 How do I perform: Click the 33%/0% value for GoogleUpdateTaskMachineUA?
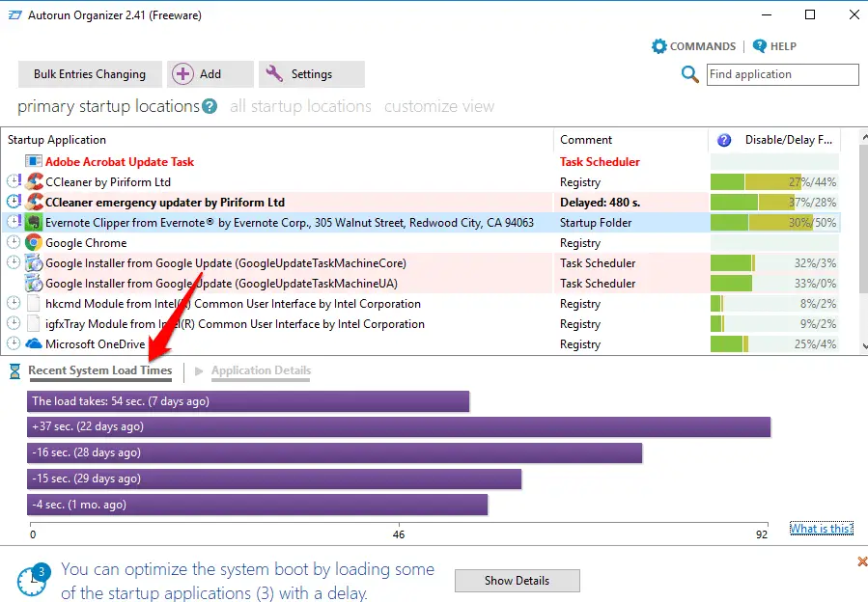pos(815,284)
